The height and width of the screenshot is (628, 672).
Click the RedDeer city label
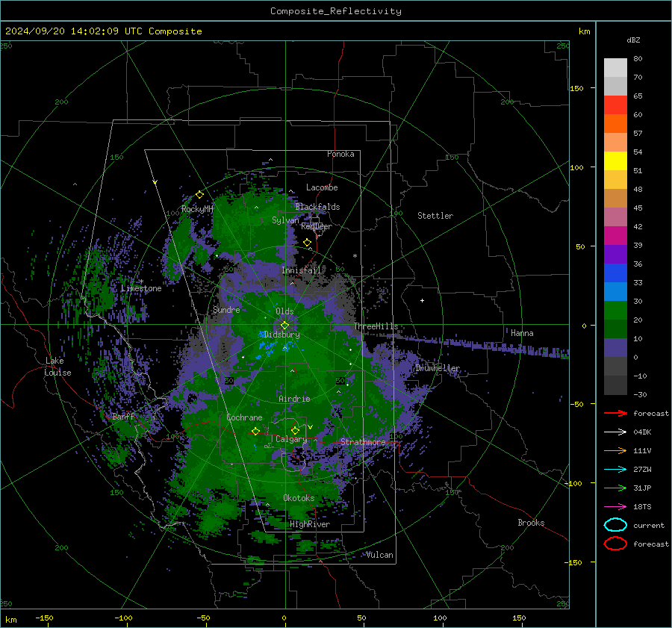point(317,226)
